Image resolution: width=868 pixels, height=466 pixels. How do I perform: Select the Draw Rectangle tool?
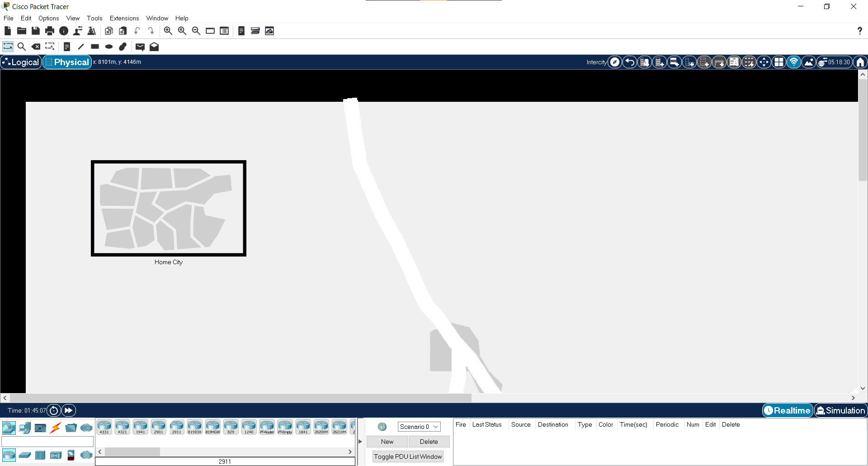(95, 47)
